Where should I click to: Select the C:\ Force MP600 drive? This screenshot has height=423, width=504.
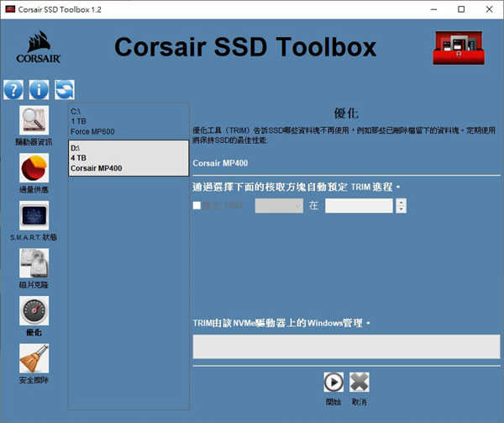coord(129,121)
